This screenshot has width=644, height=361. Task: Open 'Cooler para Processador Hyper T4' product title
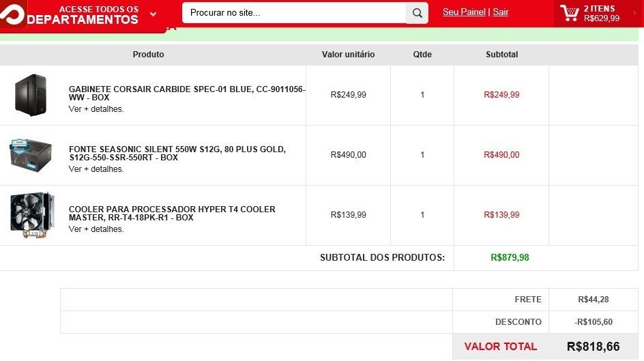172,213
